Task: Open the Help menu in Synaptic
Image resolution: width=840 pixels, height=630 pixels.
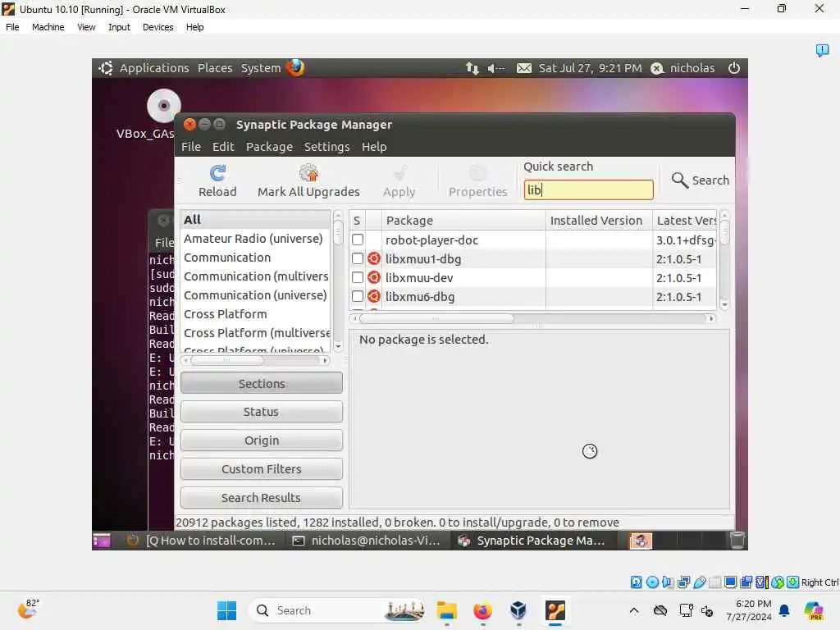Action: click(374, 147)
